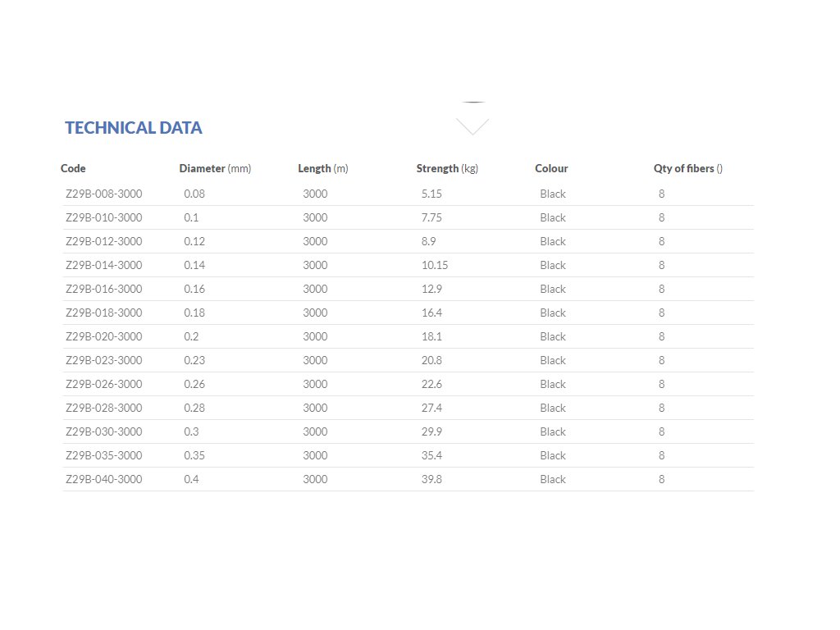Click product code Z29B-028-3000
The width and height of the screenshot is (840, 630).
(x=103, y=409)
